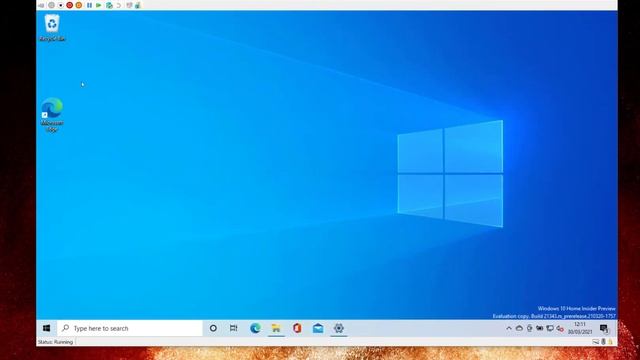Open File Explorer from the taskbar
The height and width of the screenshot is (360, 640).
click(276, 328)
